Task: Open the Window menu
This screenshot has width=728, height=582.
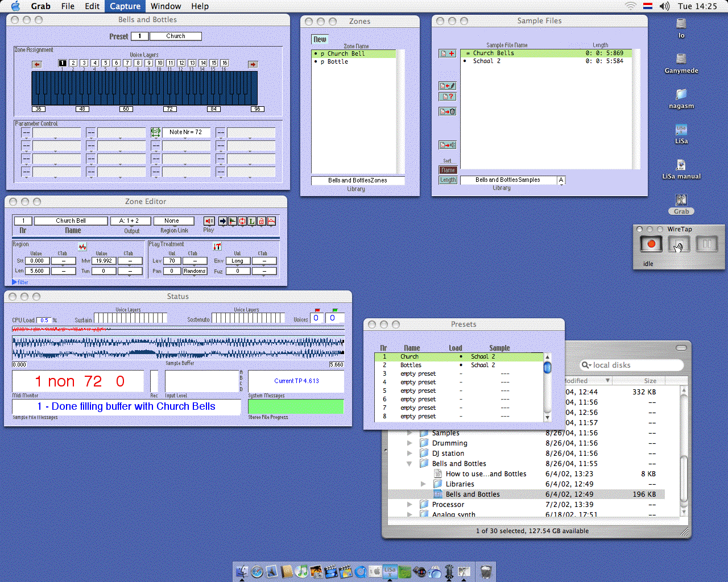Action: click(166, 6)
